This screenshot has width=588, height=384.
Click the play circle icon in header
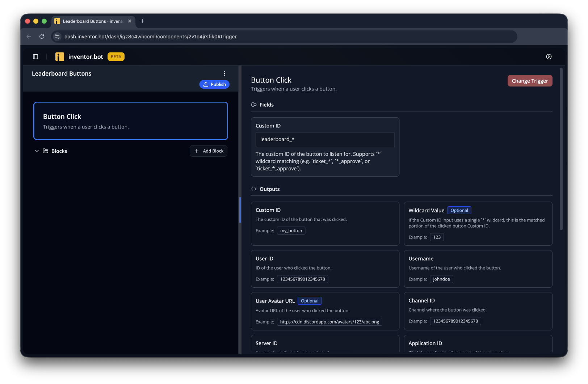click(549, 56)
